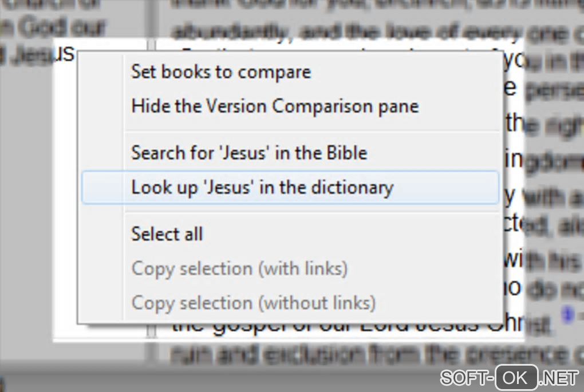The width and height of the screenshot is (584, 392).
Task: Click the boxed 'OK' in the watermark
Action: click(516, 378)
